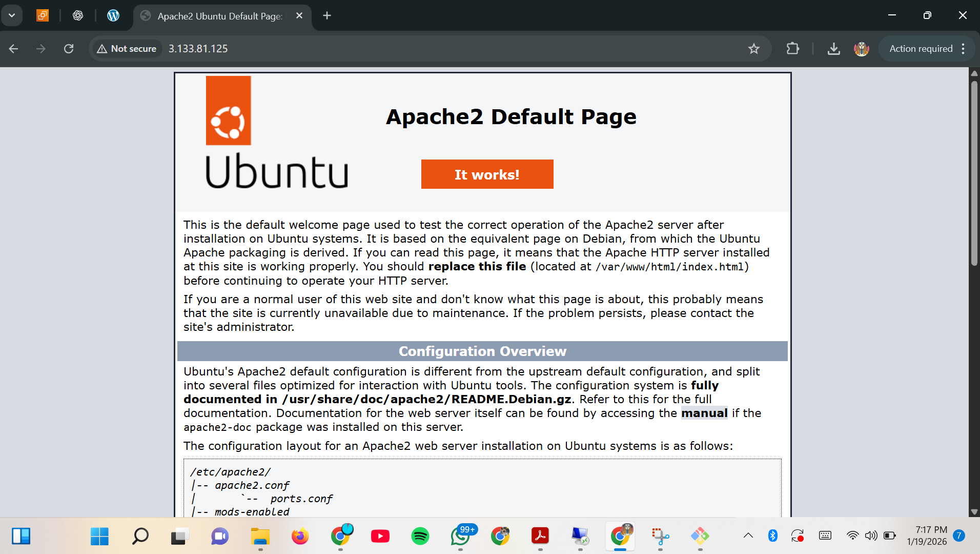
Task: Expand the hidden system tray icons
Action: (748, 536)
